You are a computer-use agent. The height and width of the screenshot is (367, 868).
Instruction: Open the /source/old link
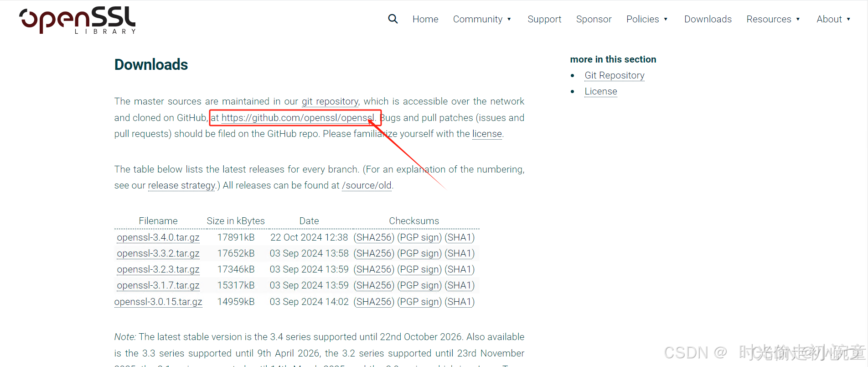tap(367, 185)
